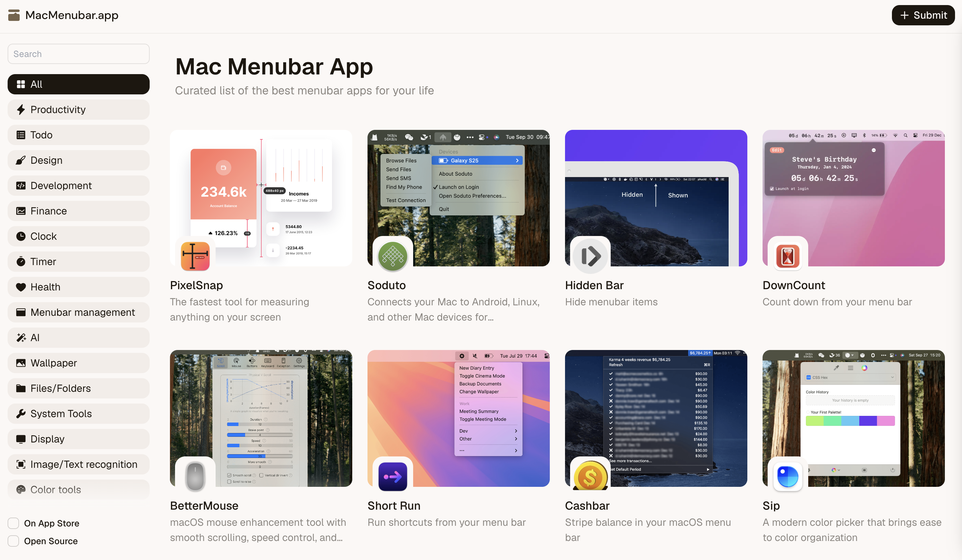The width and height of the screenshot is (962, 560).
Task: Open the Short Run app icon
Action: [393, 476]
